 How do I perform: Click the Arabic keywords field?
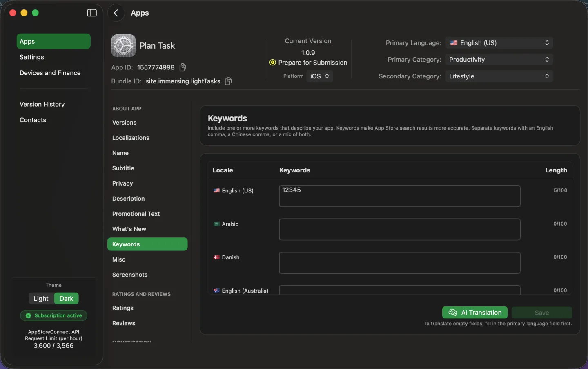(x=400, y=229)
